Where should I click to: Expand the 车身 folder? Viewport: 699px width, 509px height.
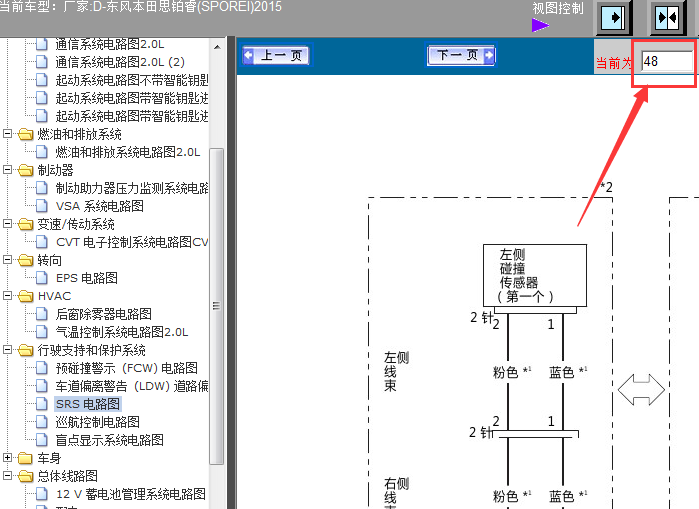7,457
